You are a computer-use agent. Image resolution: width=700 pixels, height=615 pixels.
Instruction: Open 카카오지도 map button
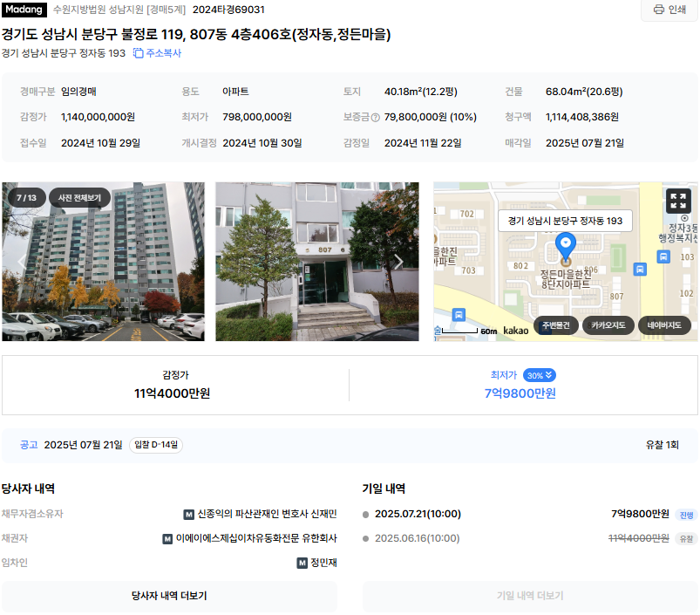(x=608, y=325)
